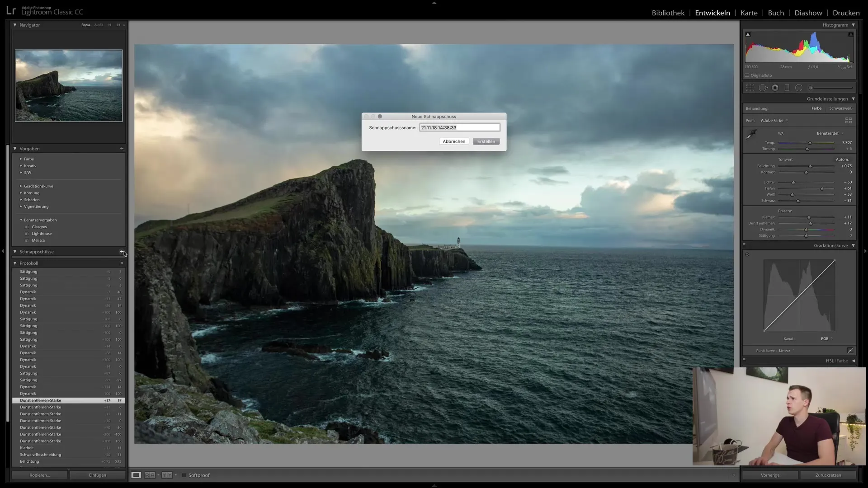Select the Crop Overlay tool icon

pos(750,88)
